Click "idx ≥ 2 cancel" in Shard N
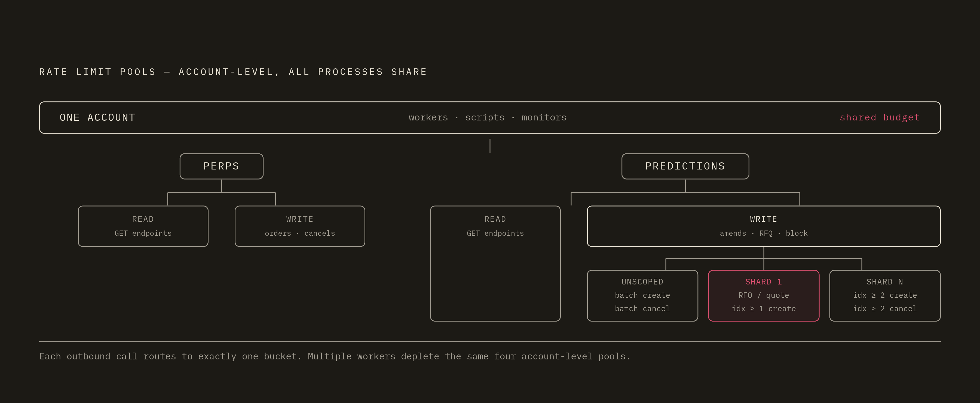 click(x=884, y=308)
